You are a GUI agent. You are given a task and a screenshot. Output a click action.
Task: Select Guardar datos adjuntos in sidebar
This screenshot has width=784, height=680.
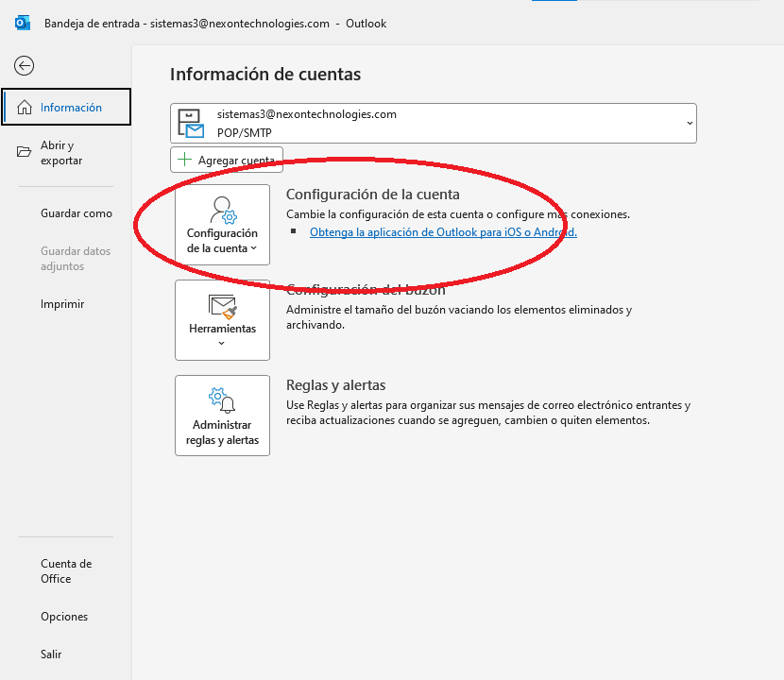coord(76,259)
